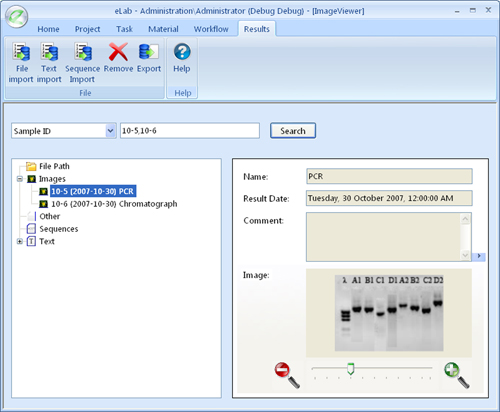The width and height of the screenshot is (500, 412).
Task: Open the Task tab
Action: 124,29
